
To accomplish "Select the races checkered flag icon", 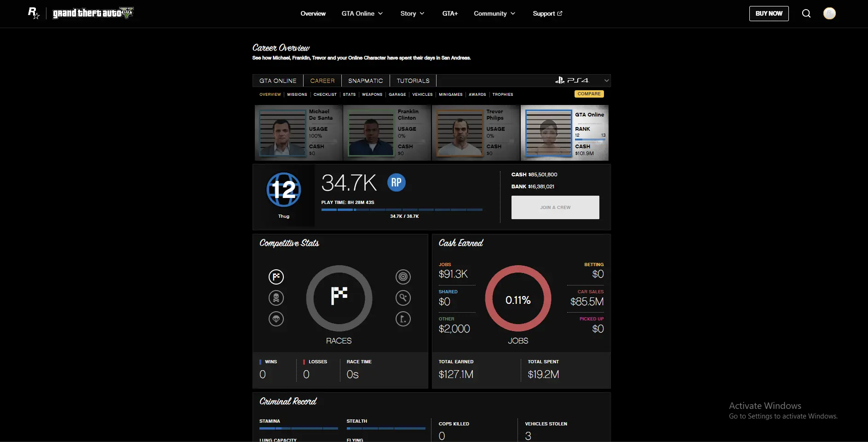I will pyautogui.click(x=276, y=277).
